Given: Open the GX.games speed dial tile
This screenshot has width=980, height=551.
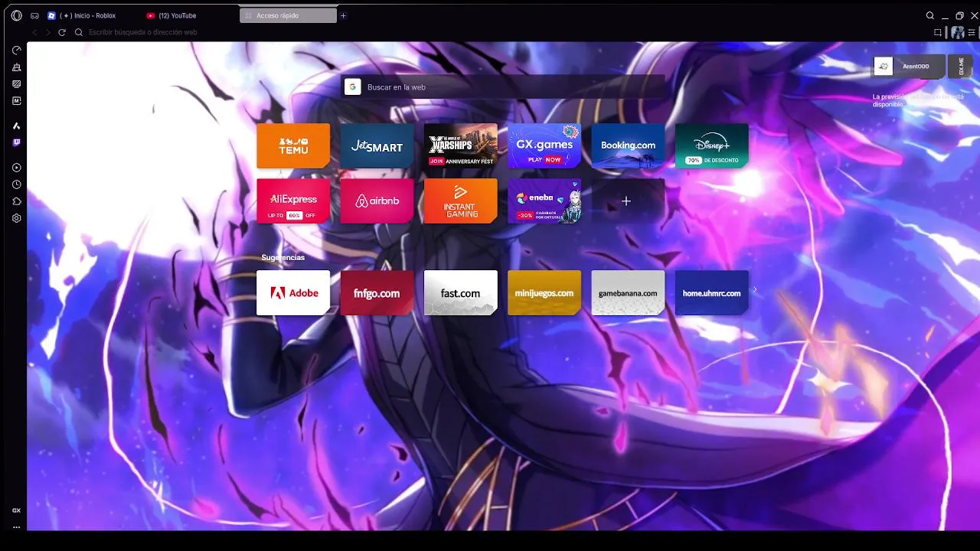Looking at the screenshot, I should pyautogui.click(x=544, y=145).
